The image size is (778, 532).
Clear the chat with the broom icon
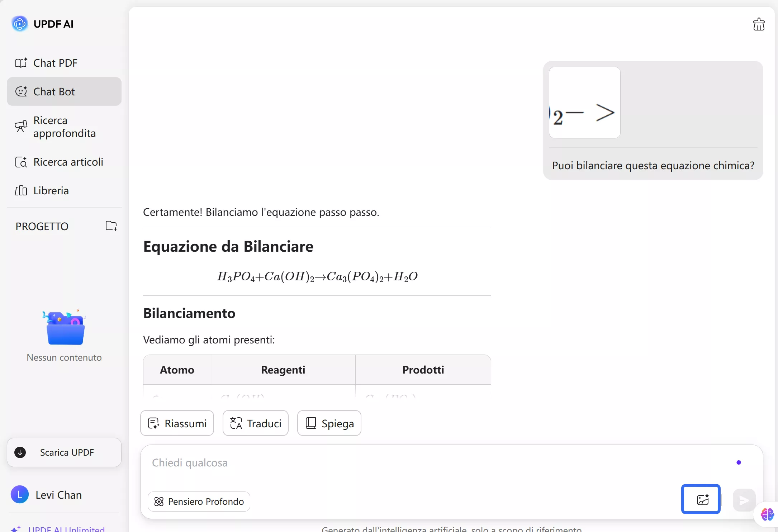[x=759, y=24]
